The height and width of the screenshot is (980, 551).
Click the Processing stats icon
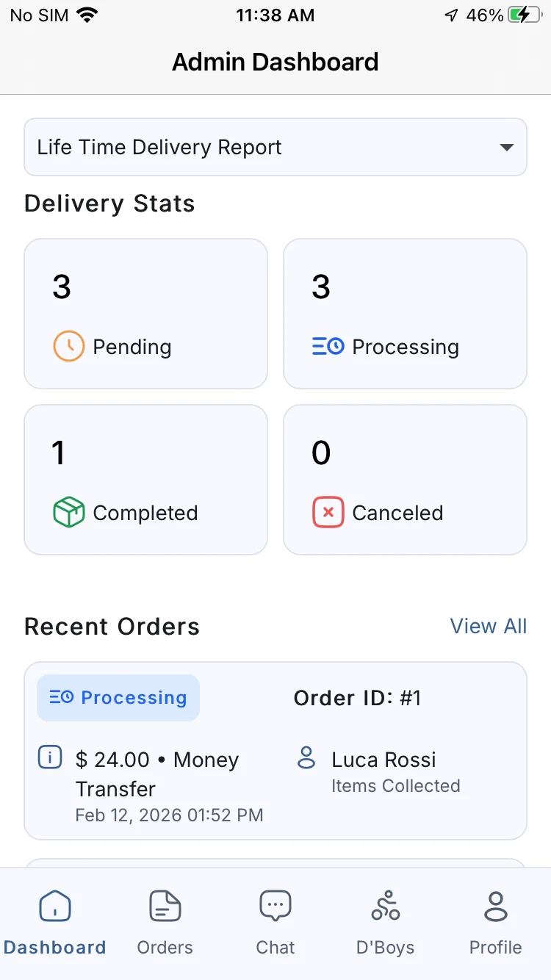click(328, 347)
